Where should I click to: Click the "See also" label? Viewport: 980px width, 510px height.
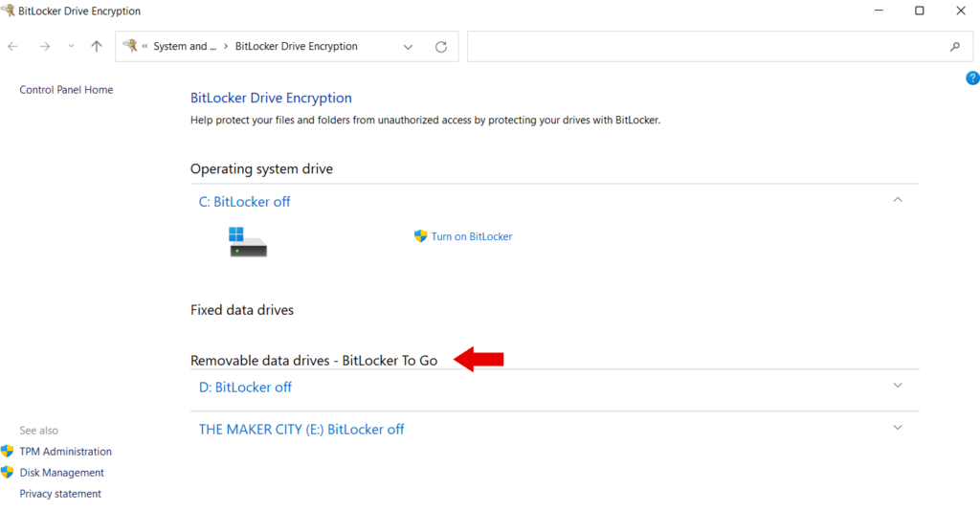(38, 431)
